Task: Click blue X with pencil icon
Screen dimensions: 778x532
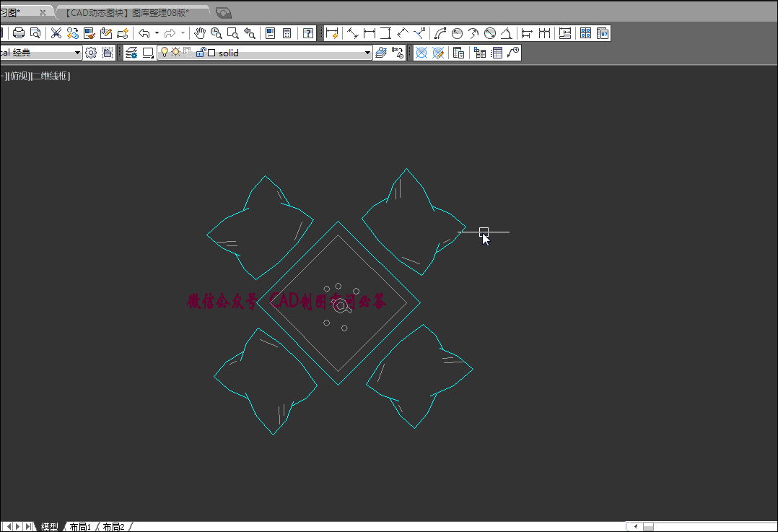Action: (438, 53)
